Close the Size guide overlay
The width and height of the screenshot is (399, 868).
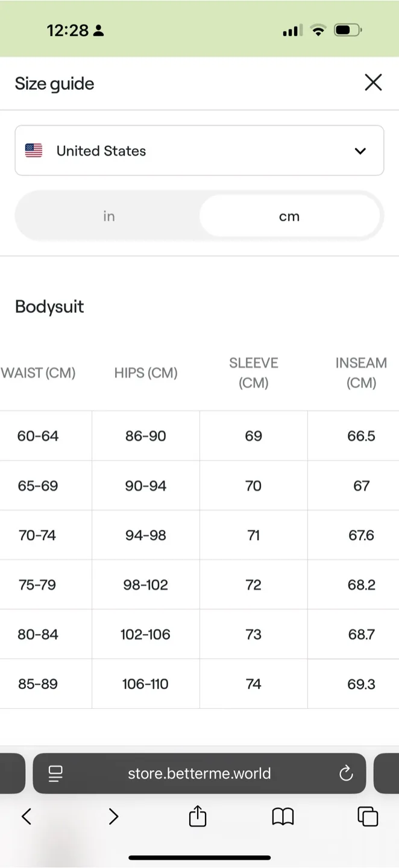tap(373, 83)
